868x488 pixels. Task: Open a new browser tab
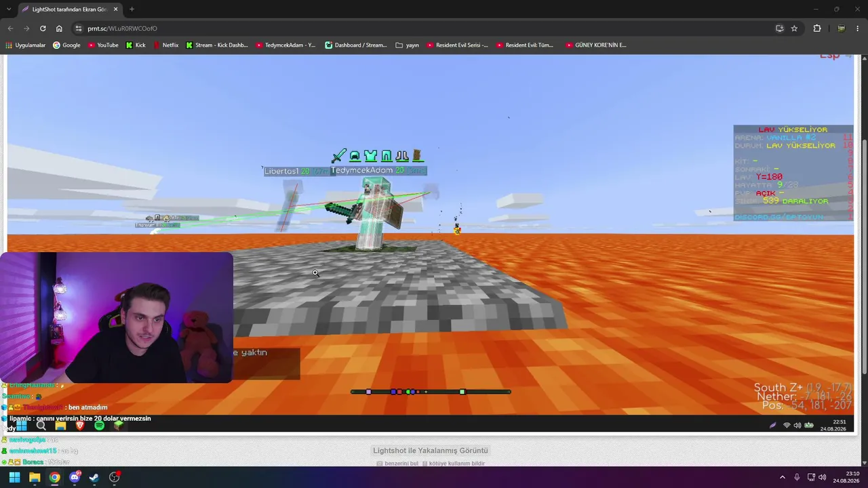[132, 9]
